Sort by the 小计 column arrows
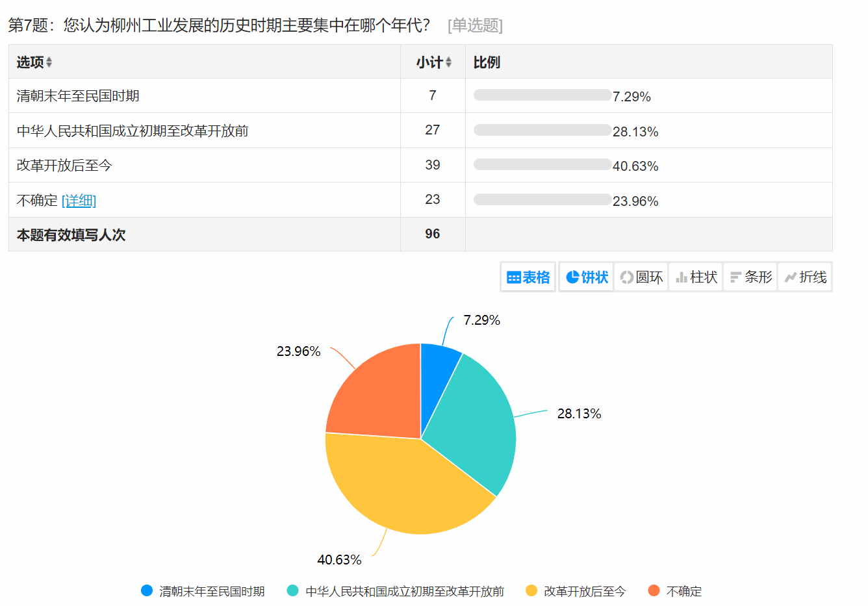 coord(448,62)
